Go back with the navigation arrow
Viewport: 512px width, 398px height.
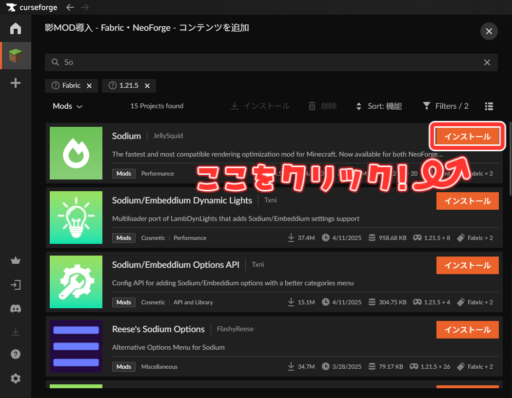pyautogui.click(x=70, y=7)
